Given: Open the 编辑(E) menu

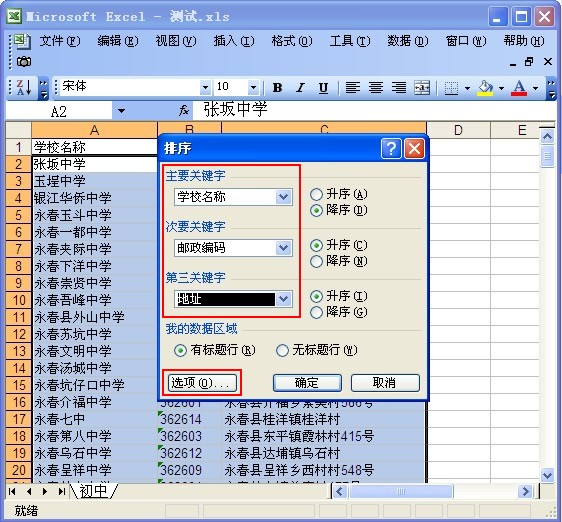Looking at the screenshot, I should (118, 41).
